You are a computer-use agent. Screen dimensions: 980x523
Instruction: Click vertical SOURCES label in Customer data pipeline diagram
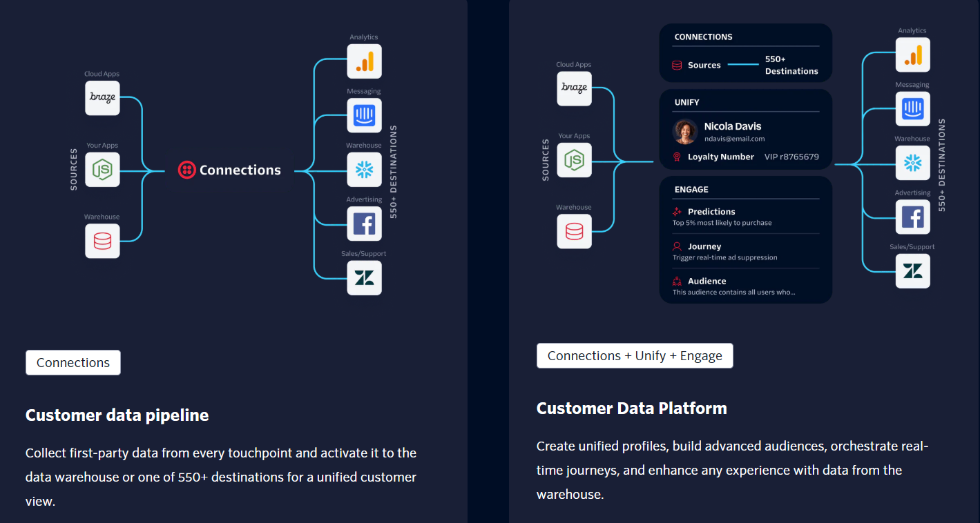click(74, 170)
